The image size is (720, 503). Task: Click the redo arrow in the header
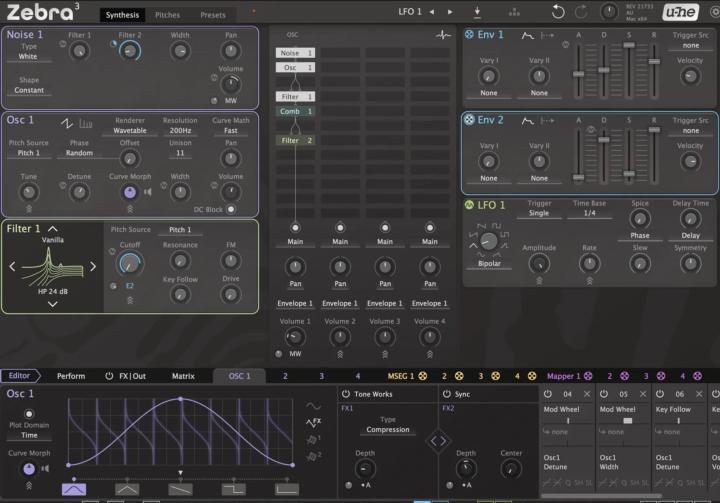click(x=581, y=11)
